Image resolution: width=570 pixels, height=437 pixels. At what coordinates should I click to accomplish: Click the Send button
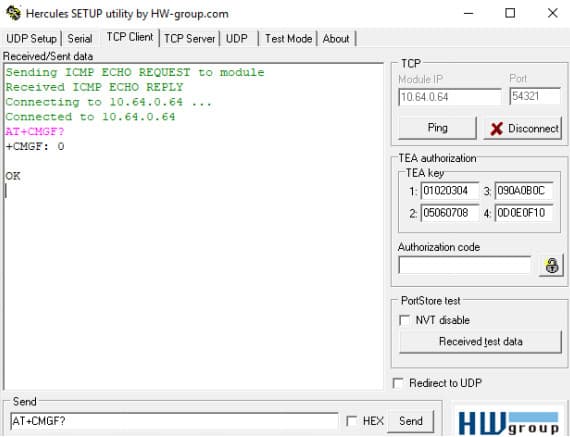point(410,421)
